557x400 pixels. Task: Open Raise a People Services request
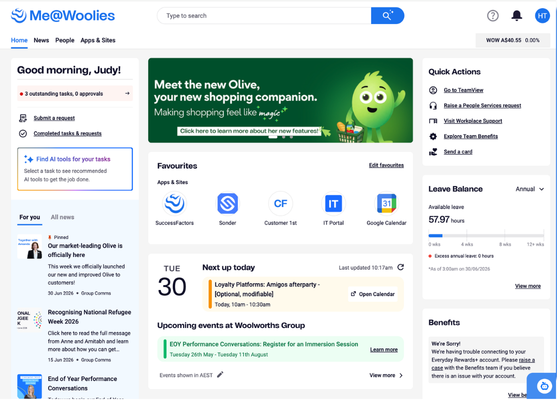pos(482,106)
